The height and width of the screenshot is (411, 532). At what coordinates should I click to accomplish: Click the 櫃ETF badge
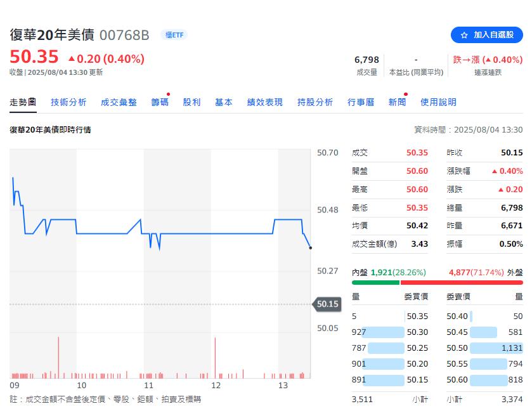174,35
